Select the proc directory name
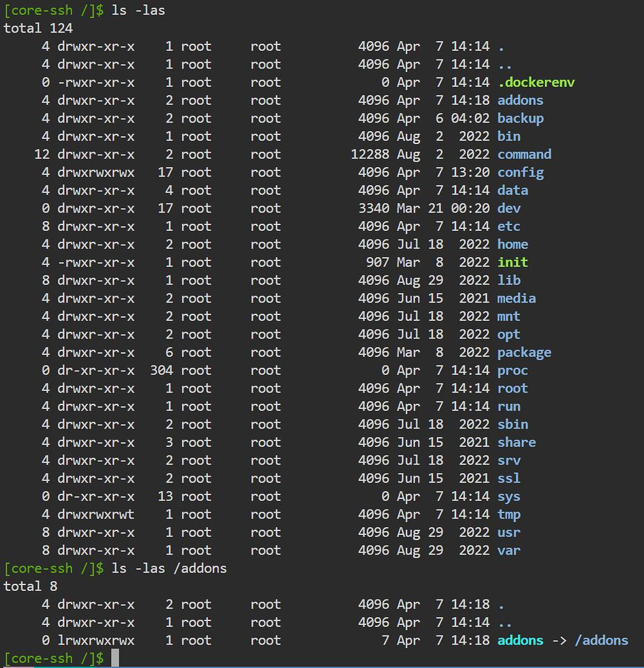Image resolution: width=644 pixels, height=668 pixels. coord(513,371)
